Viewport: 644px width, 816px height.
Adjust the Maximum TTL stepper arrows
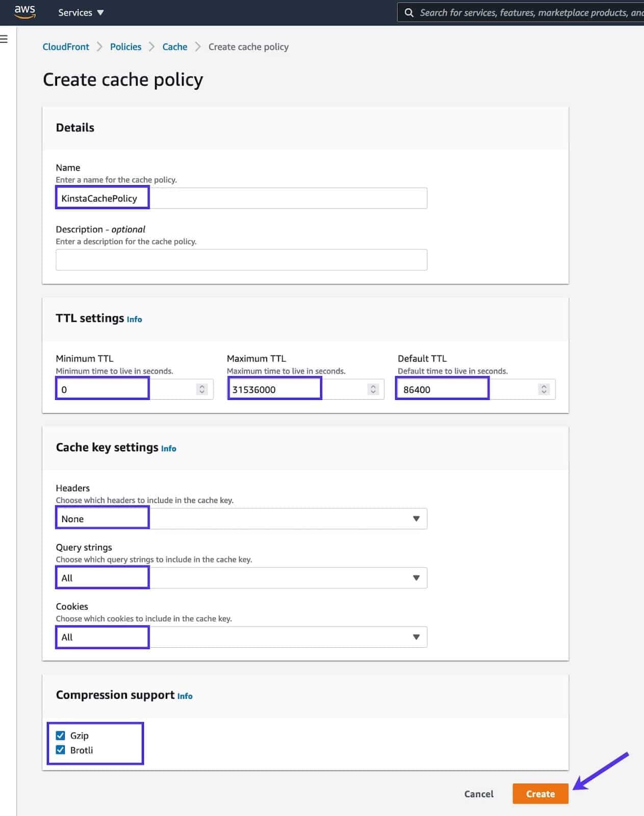click(373, 389)
